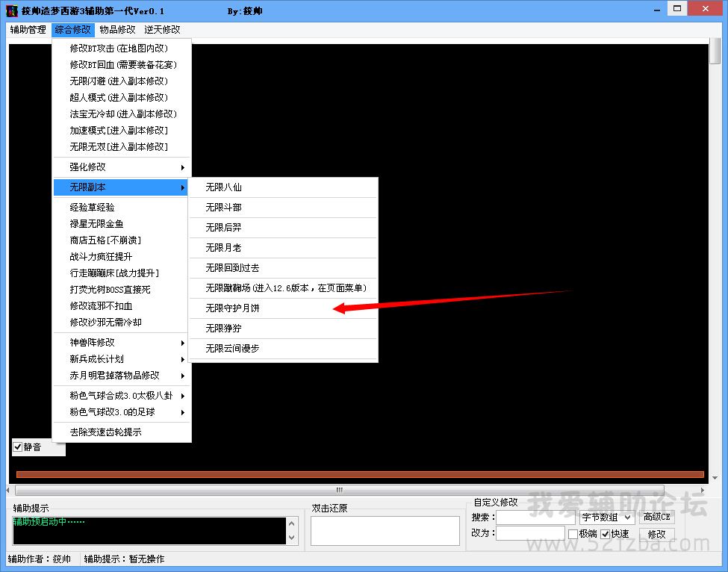Choose 无限蹴鞠场 in submenu
This screenshot has width=728, height=572.
tap(283, 288)
